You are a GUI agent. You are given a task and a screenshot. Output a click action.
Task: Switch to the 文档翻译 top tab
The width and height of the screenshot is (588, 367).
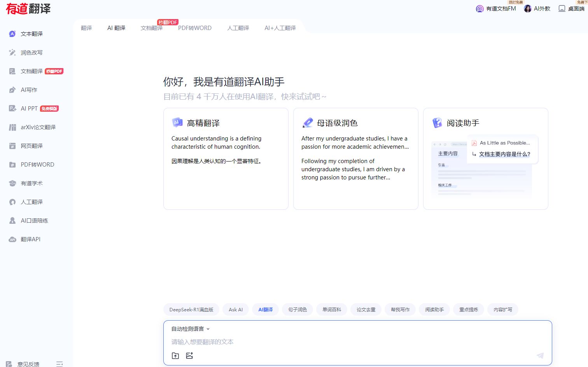click(152, 28)
